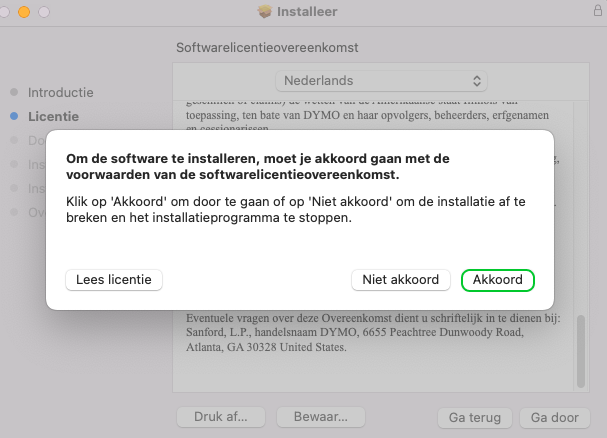Go back using the Ga terug button
607x438 pixels.
(475, 417)
